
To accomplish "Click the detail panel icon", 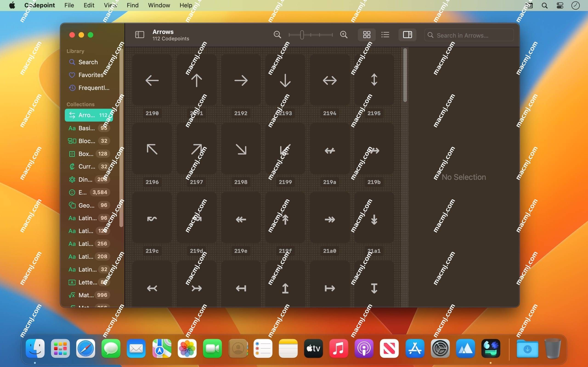I will [x=408, y=35].
